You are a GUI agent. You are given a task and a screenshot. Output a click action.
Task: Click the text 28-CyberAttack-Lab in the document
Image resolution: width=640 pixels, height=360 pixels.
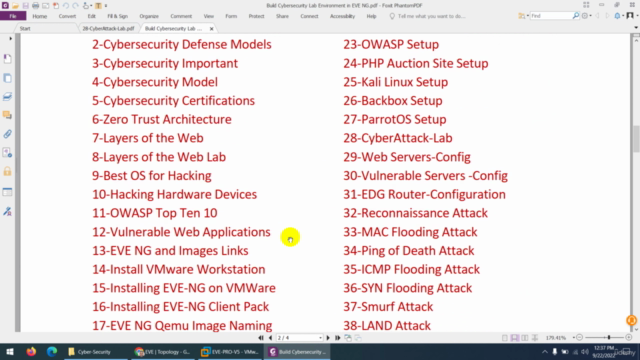coord(398,138)
